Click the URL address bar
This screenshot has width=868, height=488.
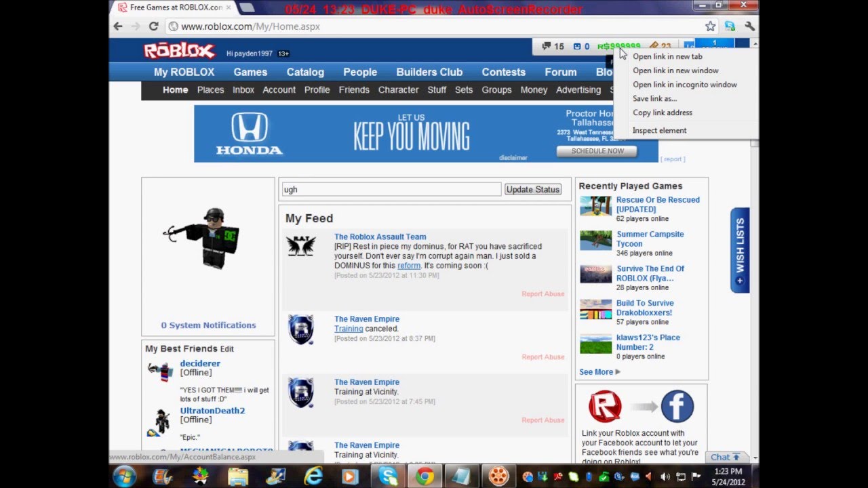pyautogui.click(x=434, y=26)
